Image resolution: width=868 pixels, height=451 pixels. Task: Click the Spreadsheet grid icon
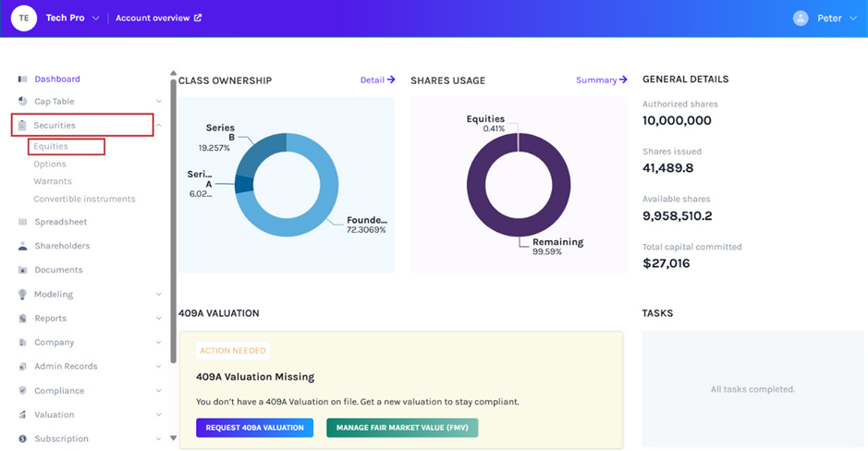pos(23,222)
